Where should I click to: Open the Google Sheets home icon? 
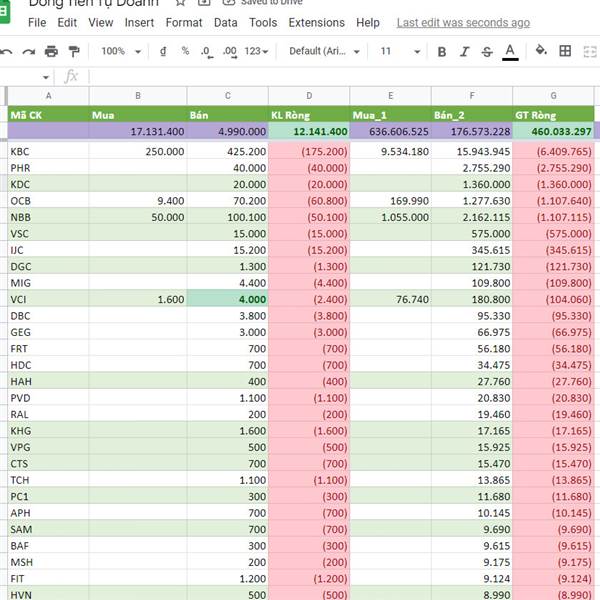click(x=4, y=11)
